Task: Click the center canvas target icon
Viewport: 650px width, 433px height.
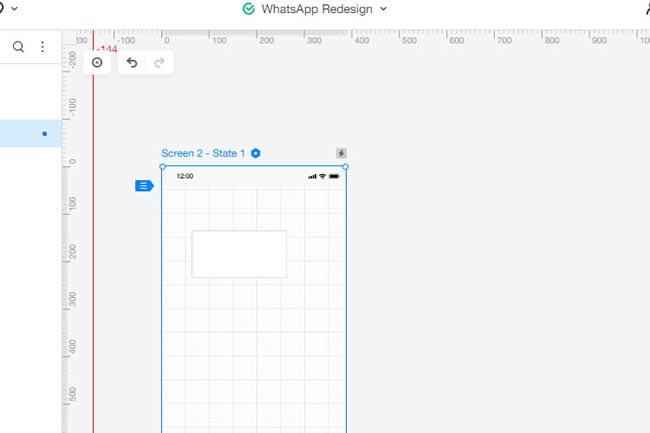Action: pyautogui.click(x=97, y=63)
